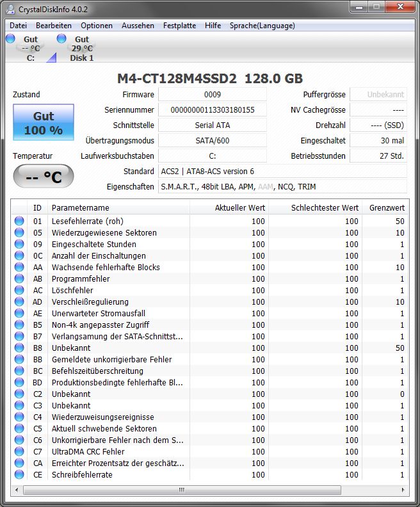
Task: Click the status orb for Lesefehlerrate (roh)
Action: click(x=19, y=221)
